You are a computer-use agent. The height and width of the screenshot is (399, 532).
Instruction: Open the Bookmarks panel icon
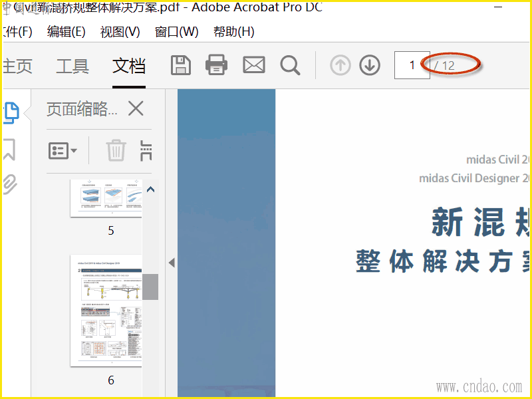(x=9, y=149)
